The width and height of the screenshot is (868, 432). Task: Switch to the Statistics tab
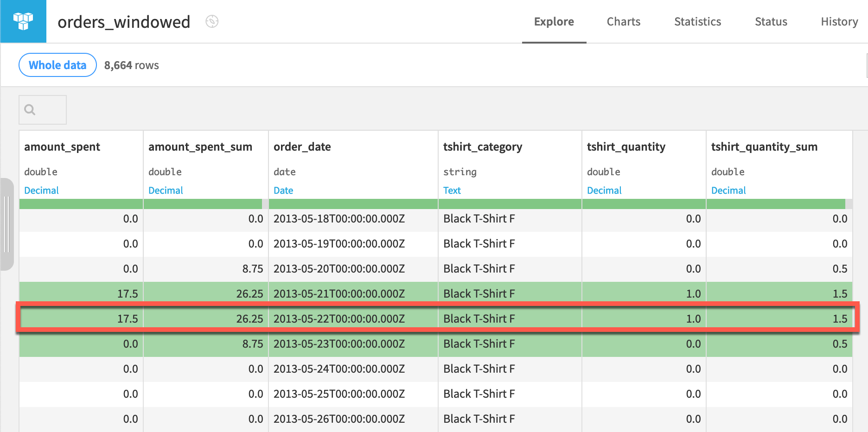pos(697,21)
